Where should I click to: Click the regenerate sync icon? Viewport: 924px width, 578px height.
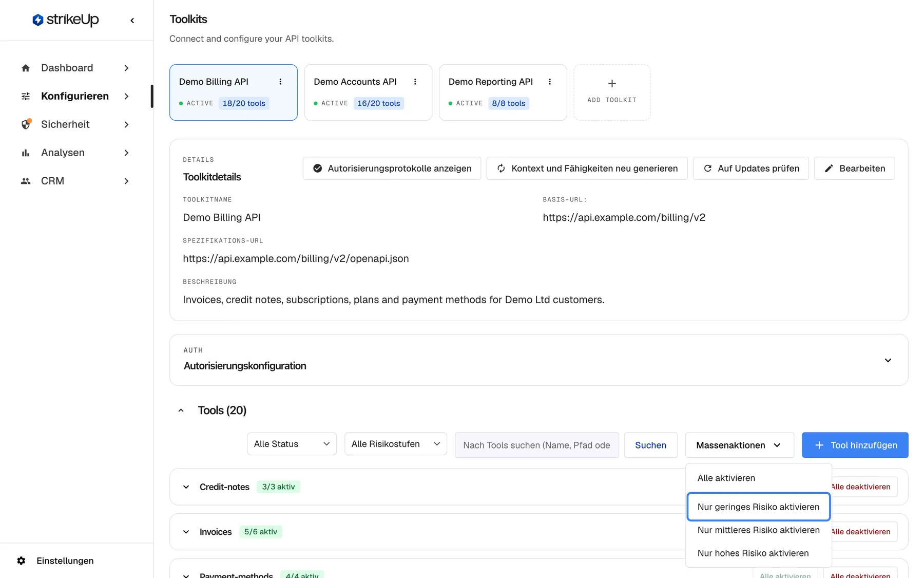coord(501,169)
